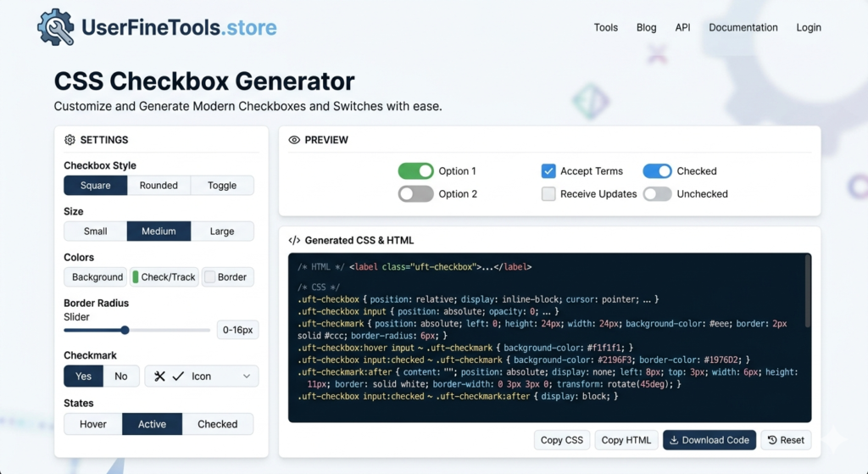Click the "Generated CSS & HTML" heading
868x474 pixels.
(x=359, y=240)
